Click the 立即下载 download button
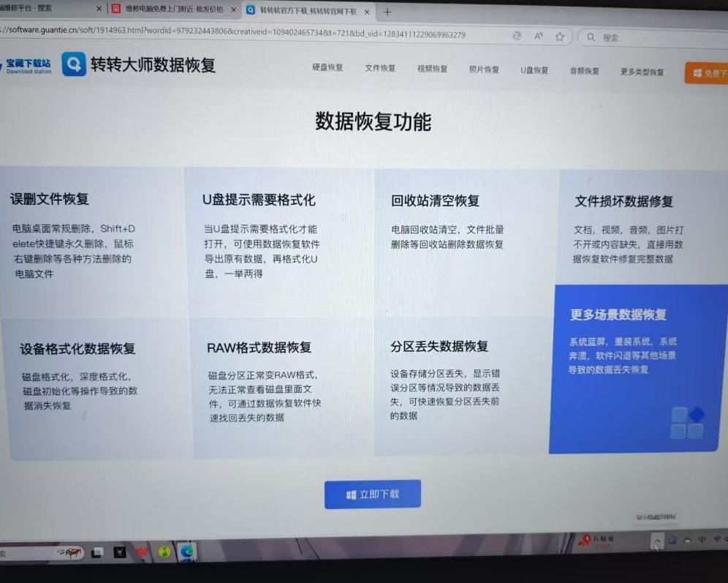The image size is (728, 583). click(373, 494)
